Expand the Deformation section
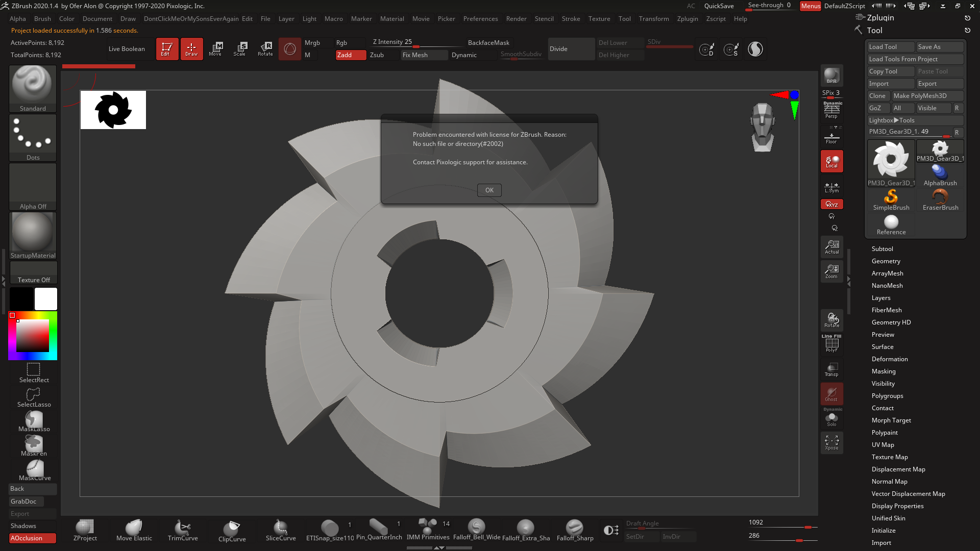Viewport: 980px width, 551px height. coord(890,359)
